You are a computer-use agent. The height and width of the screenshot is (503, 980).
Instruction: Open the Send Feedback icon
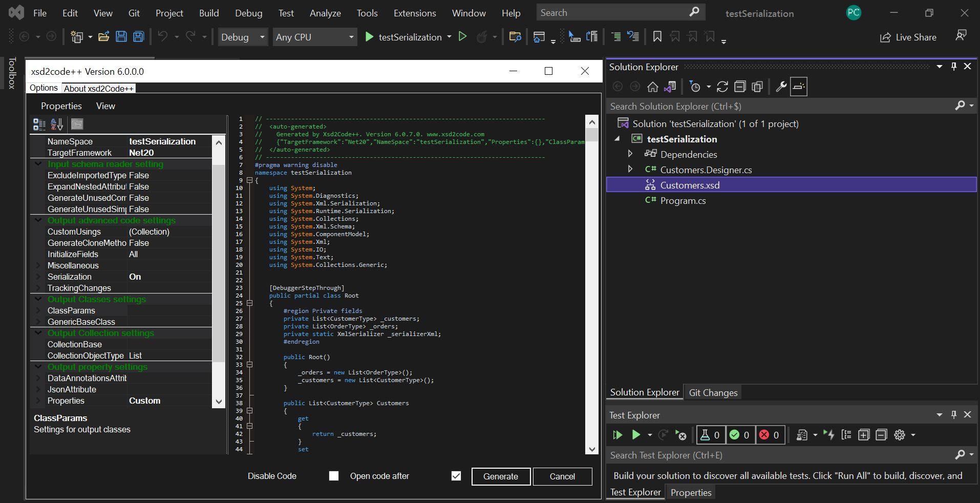click(961, 35)
